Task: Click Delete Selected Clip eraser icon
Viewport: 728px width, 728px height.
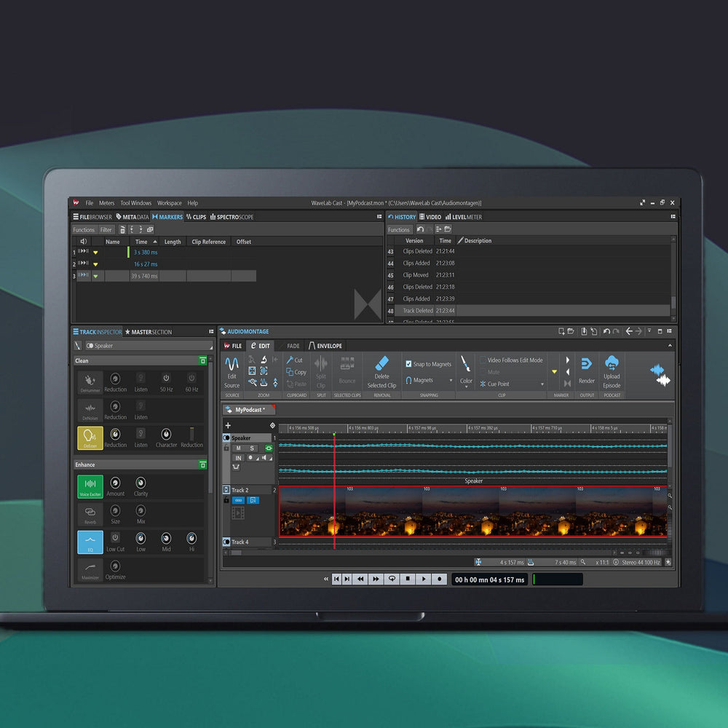Action: 381,363
